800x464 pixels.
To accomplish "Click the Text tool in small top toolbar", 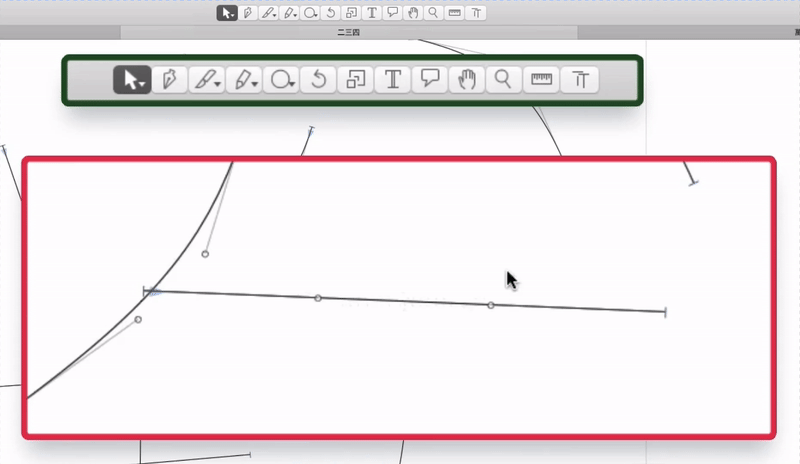I will pyautogui.click(x=372, y=13).
